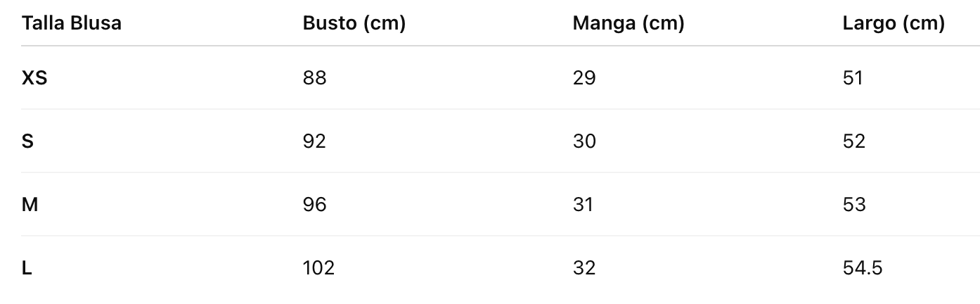This screenshot has width=980, height=304.
Task: Click the Manga (cm) column header
Action: click(628, 23)
